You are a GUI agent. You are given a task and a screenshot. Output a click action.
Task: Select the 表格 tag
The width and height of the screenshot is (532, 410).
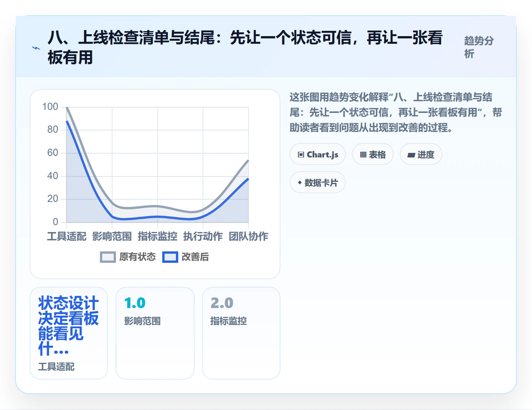(373, 154)
